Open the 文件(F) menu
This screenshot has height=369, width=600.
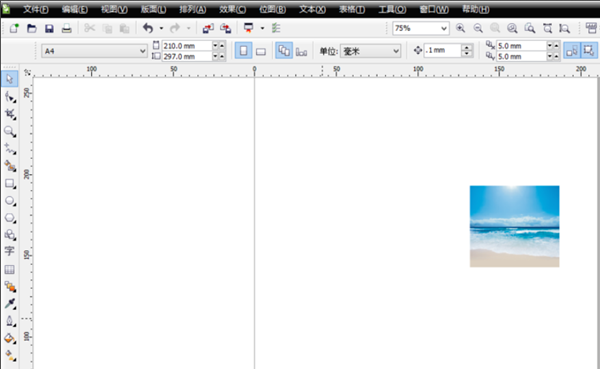[x=36, y=9]
